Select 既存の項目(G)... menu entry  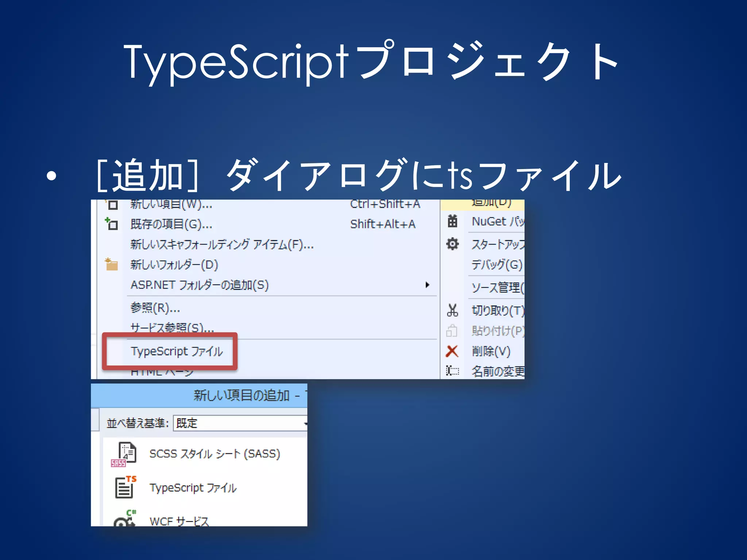pos(171,224)
